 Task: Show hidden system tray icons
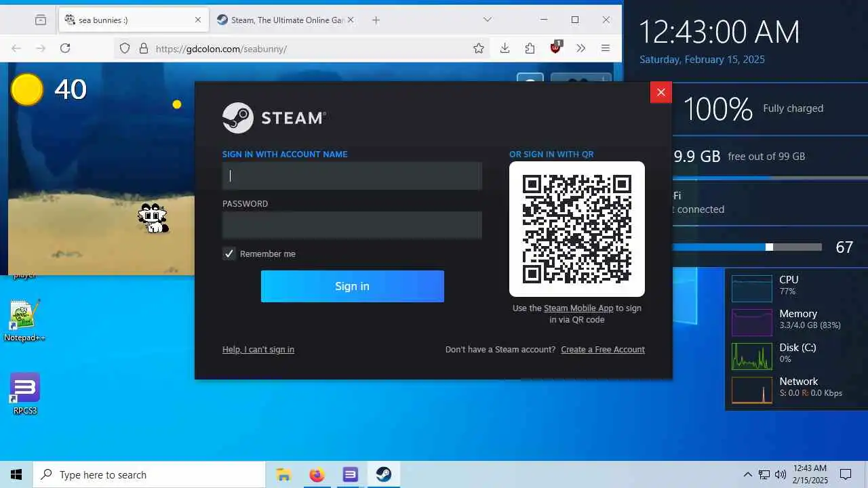coord(747,474)
